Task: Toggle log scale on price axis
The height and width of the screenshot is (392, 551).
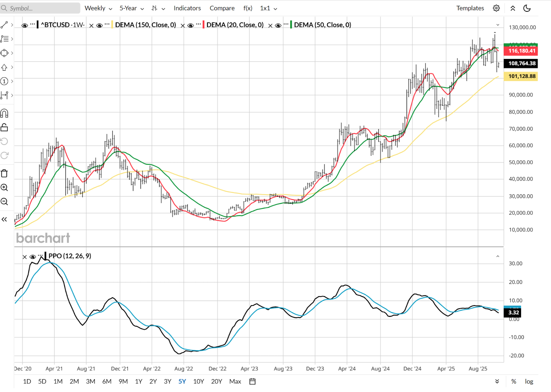Action: pos(529,381)
